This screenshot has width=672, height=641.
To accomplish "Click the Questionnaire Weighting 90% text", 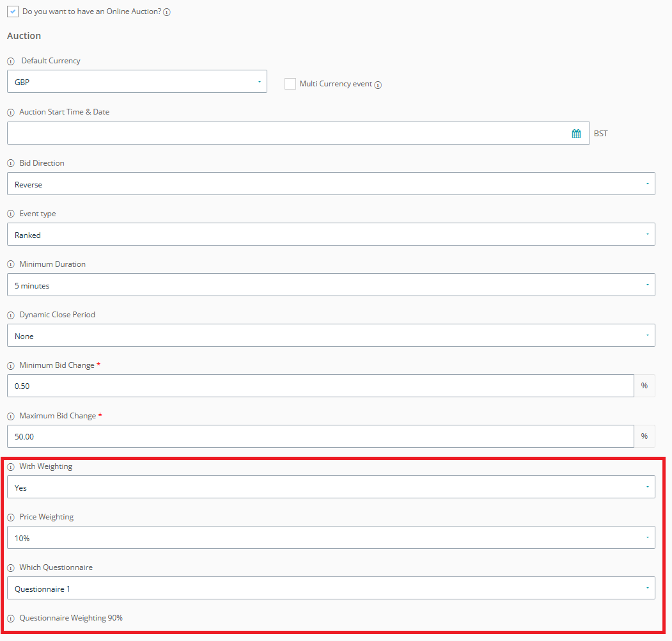I will click(x=71, y=618).
